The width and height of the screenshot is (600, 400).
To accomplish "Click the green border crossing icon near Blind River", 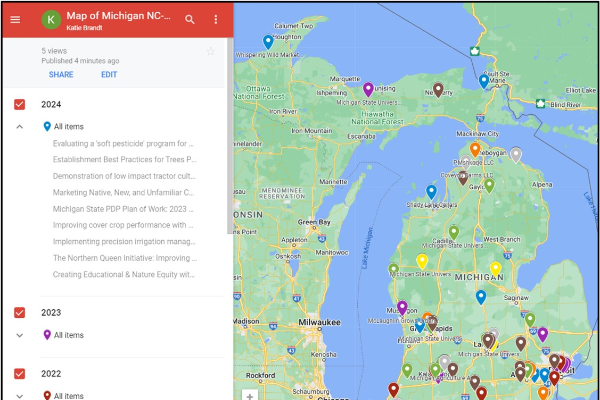I will (540, 104).
